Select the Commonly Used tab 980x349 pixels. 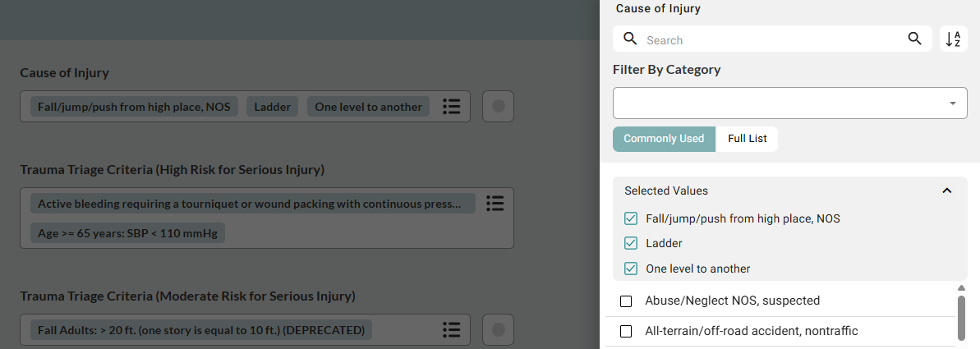coord(664,139)
